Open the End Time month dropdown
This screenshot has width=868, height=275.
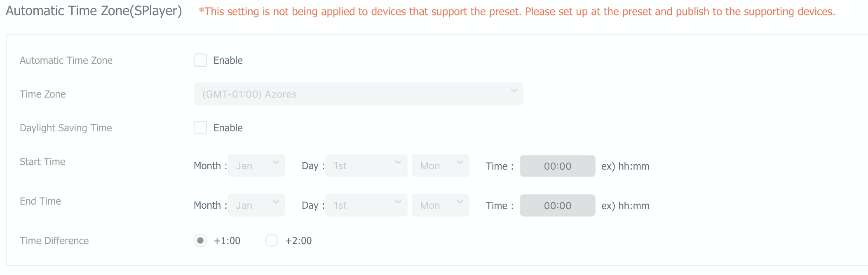point(256,205)
